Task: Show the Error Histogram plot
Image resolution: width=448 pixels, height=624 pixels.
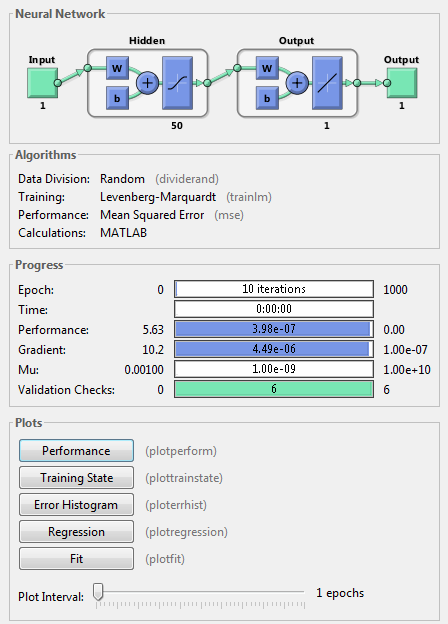Action: pos(76,505)
